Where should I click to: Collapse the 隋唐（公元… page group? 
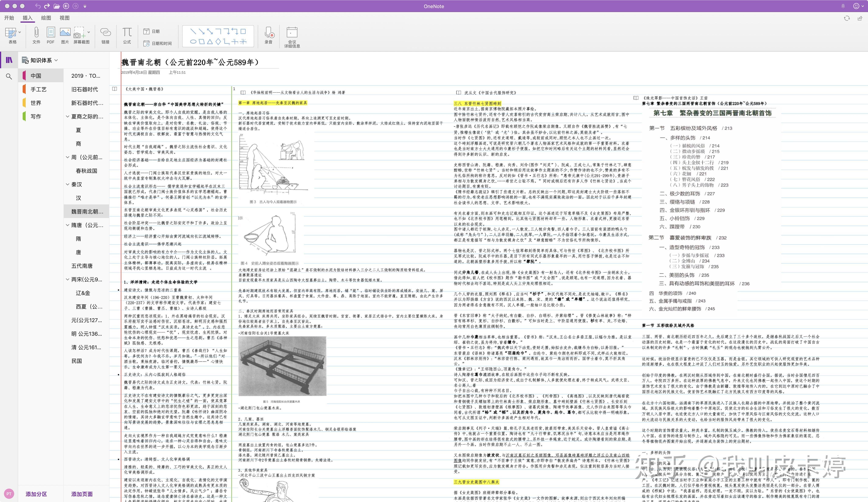[68, 225]
